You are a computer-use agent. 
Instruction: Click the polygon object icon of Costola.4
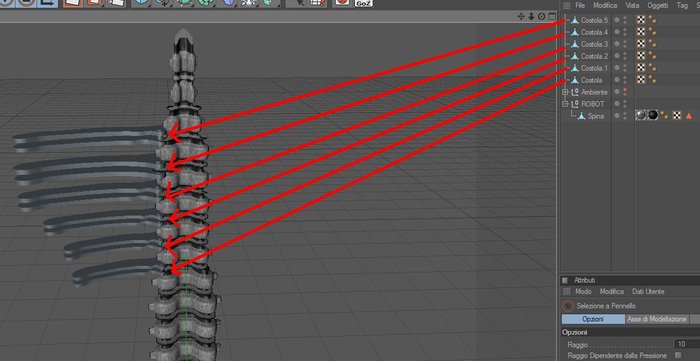point(575,32)
